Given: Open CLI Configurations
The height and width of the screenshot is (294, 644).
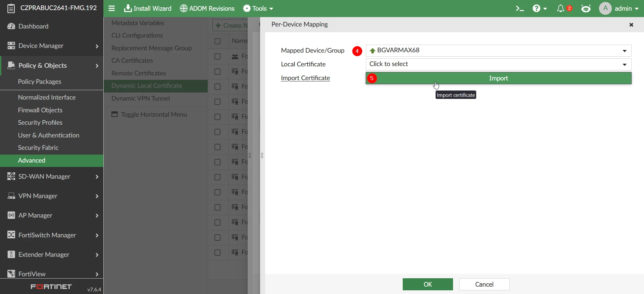Looking at the screenshot, I should (x=137, y=35).
